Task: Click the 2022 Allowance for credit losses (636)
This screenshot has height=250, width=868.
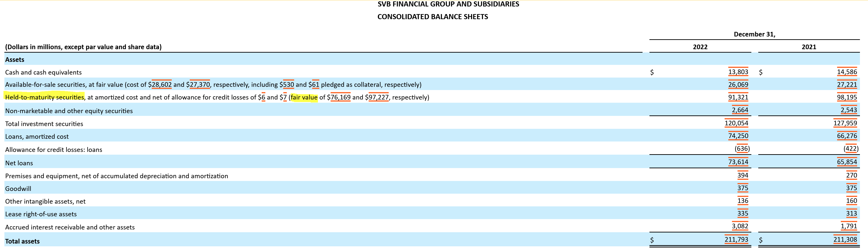Action: click(742, 149)
